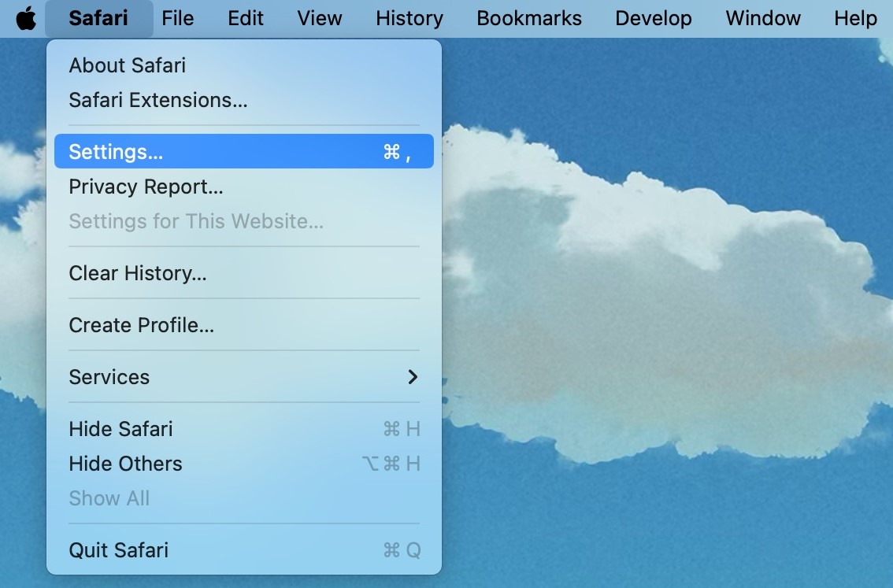Click the Safari menu bar item

pos(98,18)
